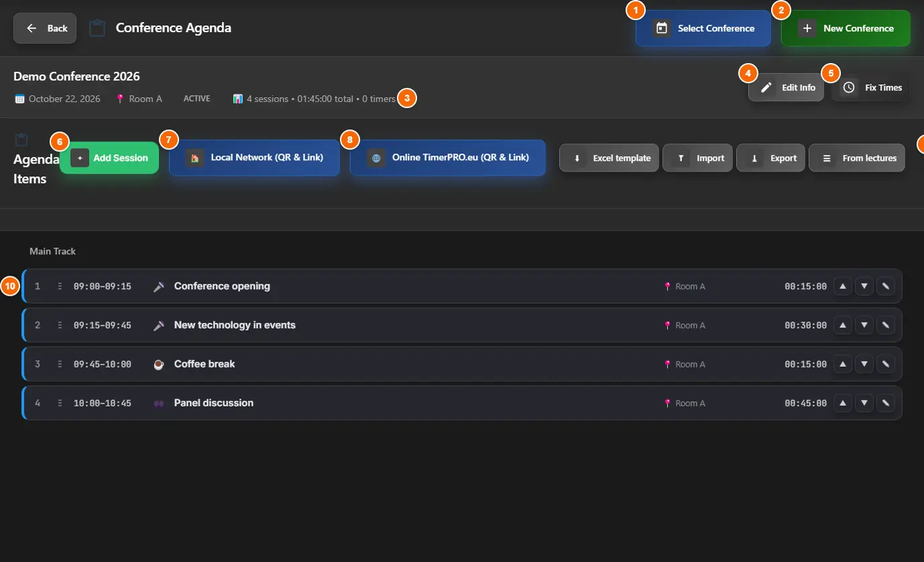Click the Import button
Image resolution: width=924 pixels, height=562 pixels.
[697, 158]
